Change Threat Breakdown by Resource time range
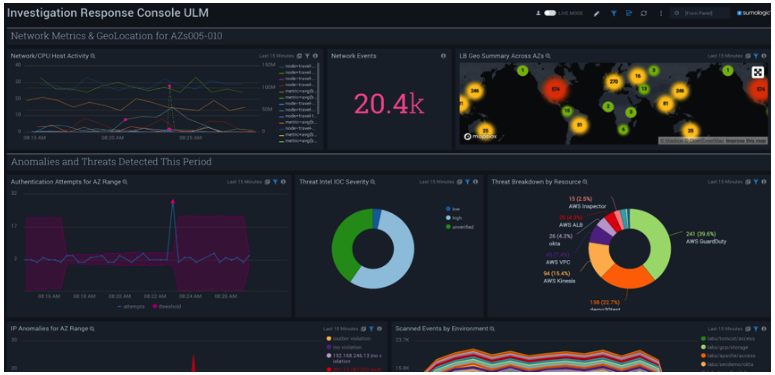This screenshot has width=775, height=375. pyautogui.click(x=726, y=182)
